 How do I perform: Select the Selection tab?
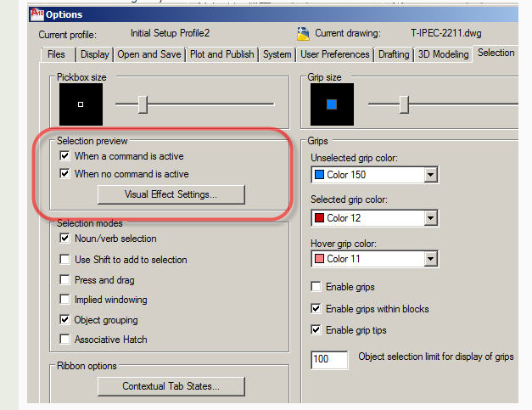(496, 53)
